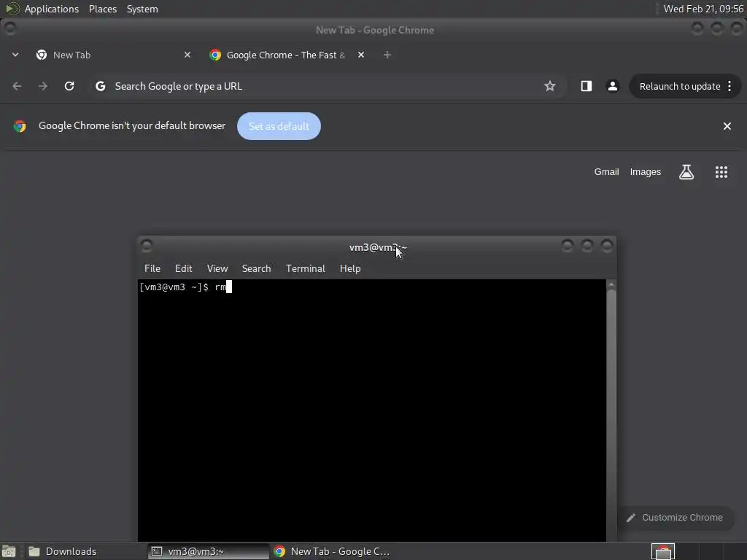Open the Chrome side panel
This screenshot has width=747, height=560.
pos(586,86)
